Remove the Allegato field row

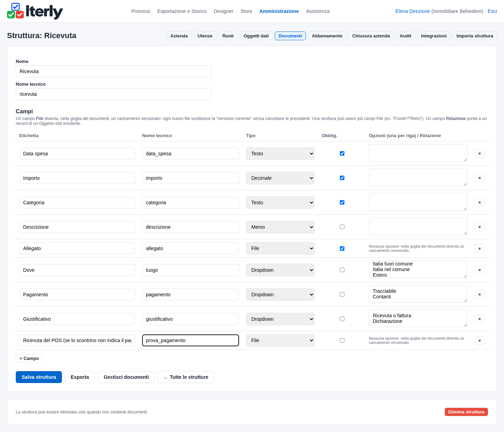479,249
